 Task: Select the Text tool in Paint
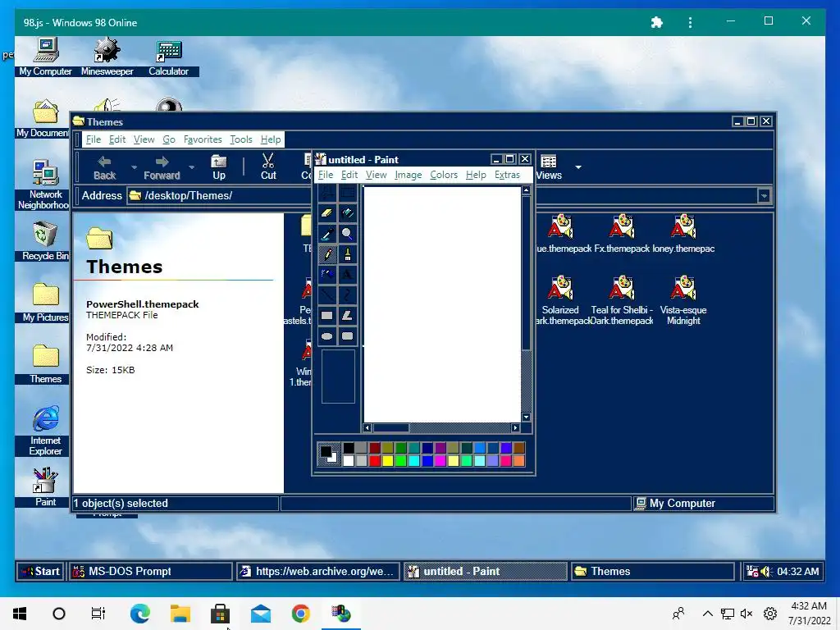click(347, 274)
